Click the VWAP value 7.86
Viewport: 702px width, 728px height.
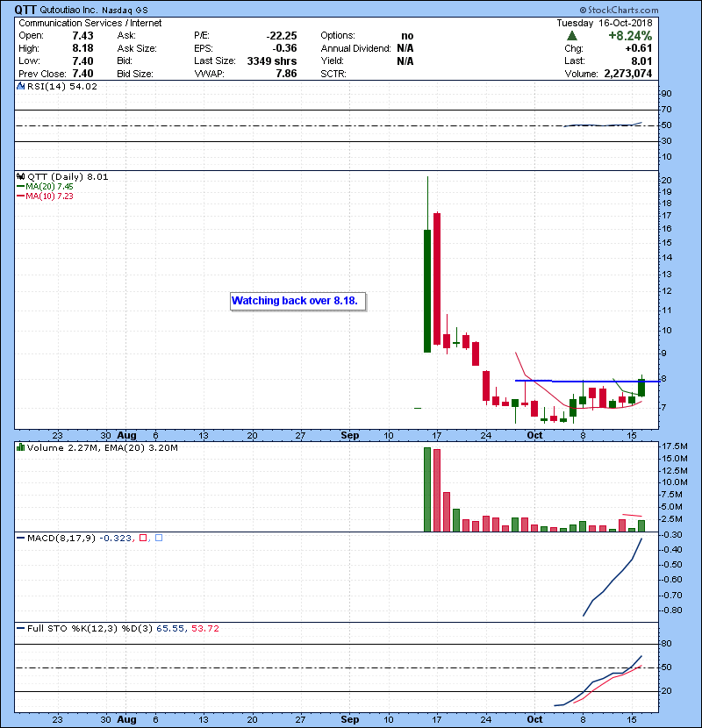286,74
